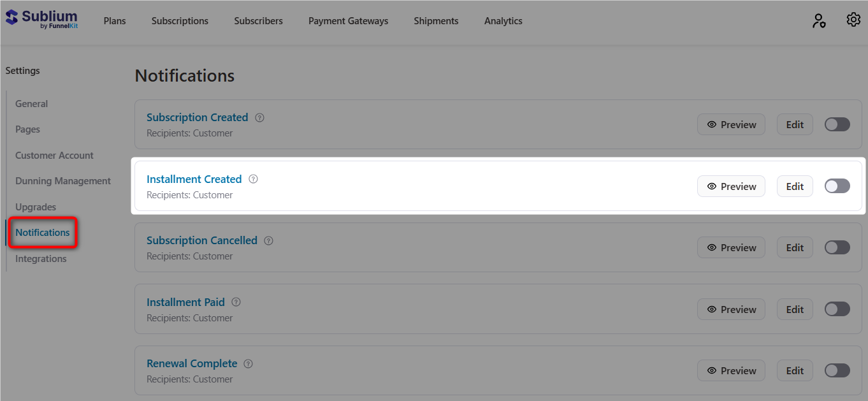Switch to the Analytics section
Screen dimensions: 868x401
tap(503, 20)
